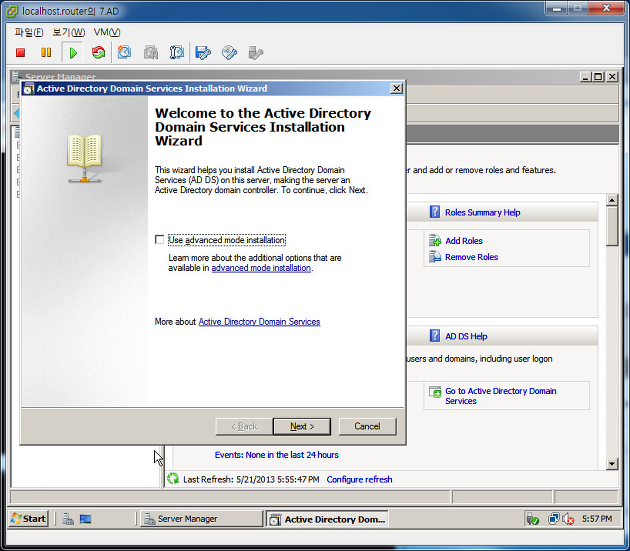
Task: Click the Show Desktop quick launch icon
Action: pos(85,519)
